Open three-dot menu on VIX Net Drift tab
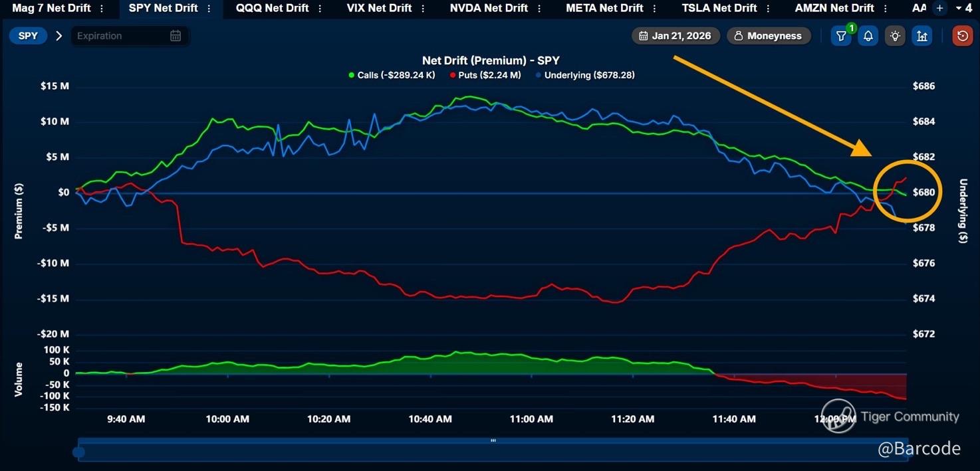 [x=424, y=9]
